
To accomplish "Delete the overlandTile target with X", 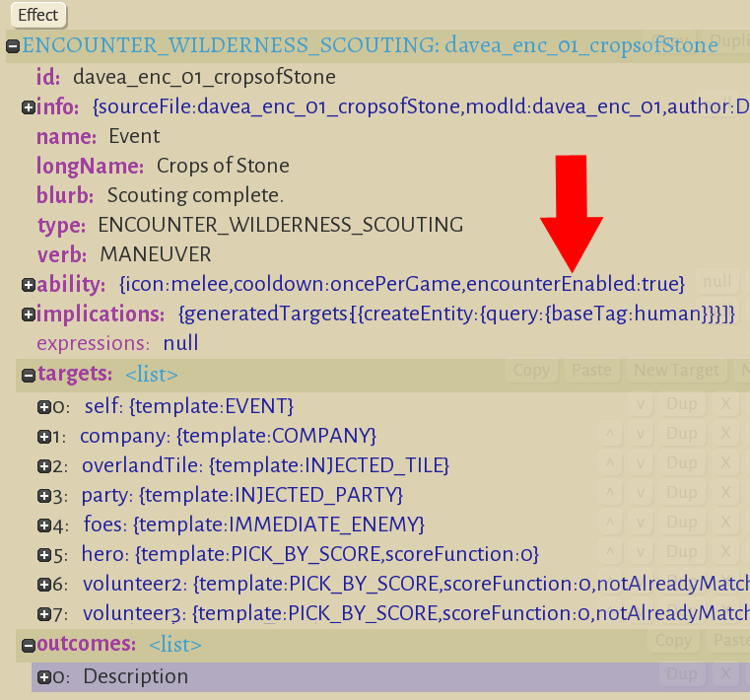I will [724, 463].
